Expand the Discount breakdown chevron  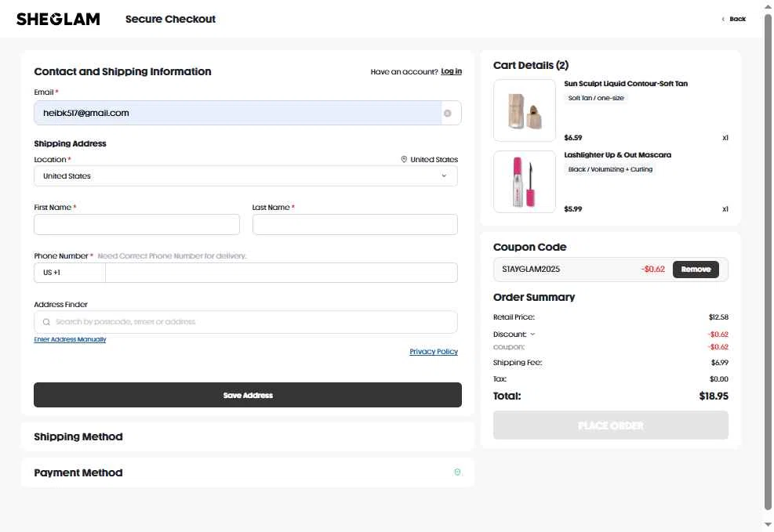532,335
